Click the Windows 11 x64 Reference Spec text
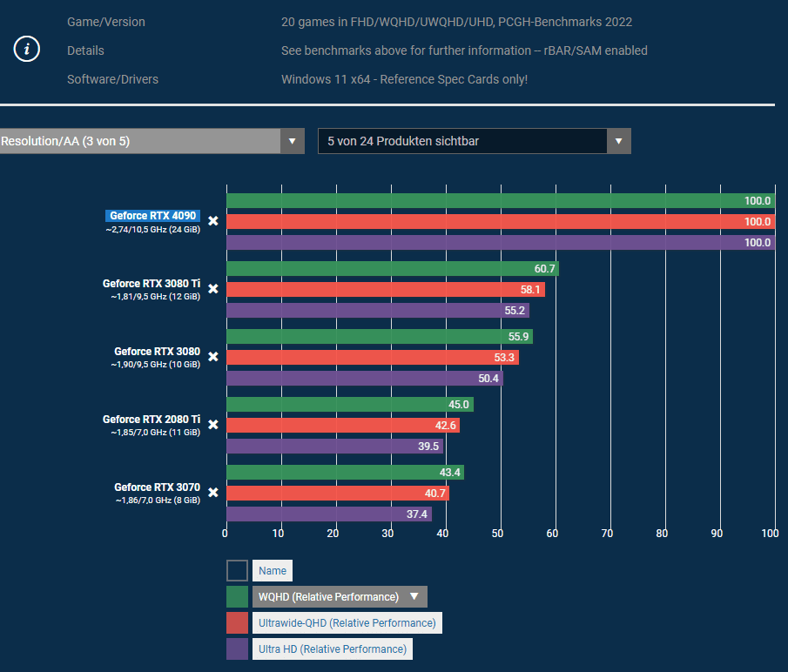This screenshot has height=672, width=788. pyautogui.click(x=404, y=79)
